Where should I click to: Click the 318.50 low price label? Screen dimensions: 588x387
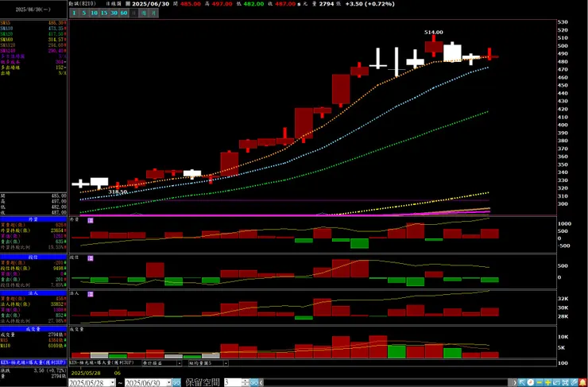[x=118, y=192]
